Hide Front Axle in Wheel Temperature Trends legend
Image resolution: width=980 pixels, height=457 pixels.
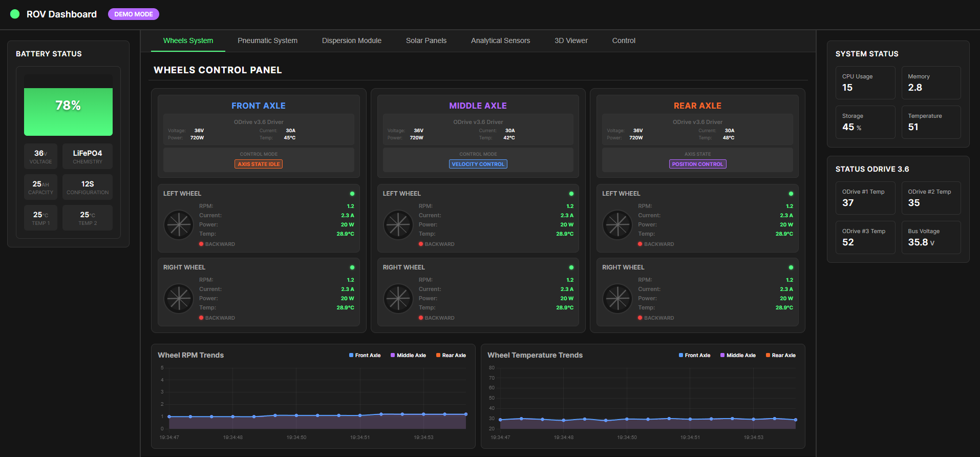(x=694, y=355)
